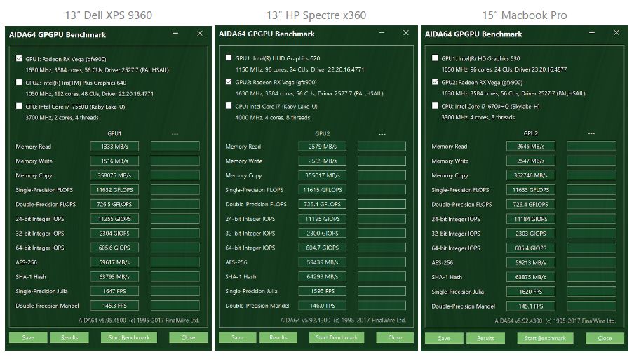Minimize the Macbook Pro benchmark window

590,34
